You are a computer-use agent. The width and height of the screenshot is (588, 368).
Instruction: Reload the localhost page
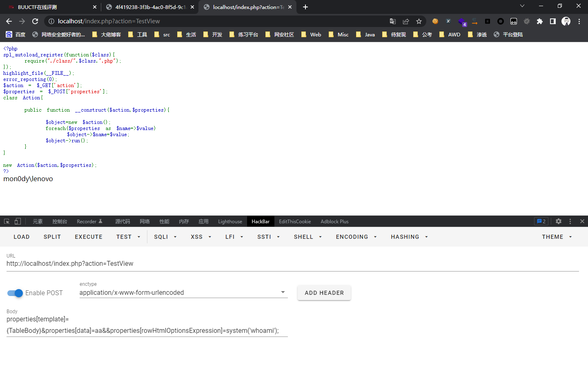coord(35,21)
